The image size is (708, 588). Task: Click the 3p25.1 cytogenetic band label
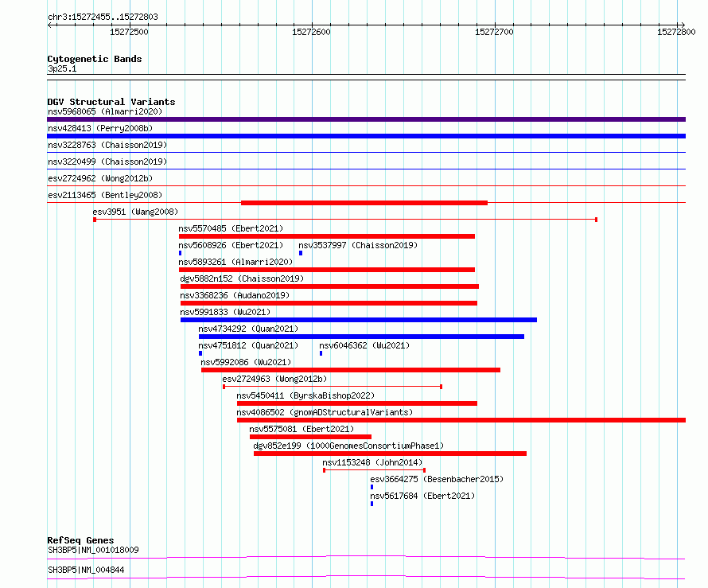(x=62, y=68)
